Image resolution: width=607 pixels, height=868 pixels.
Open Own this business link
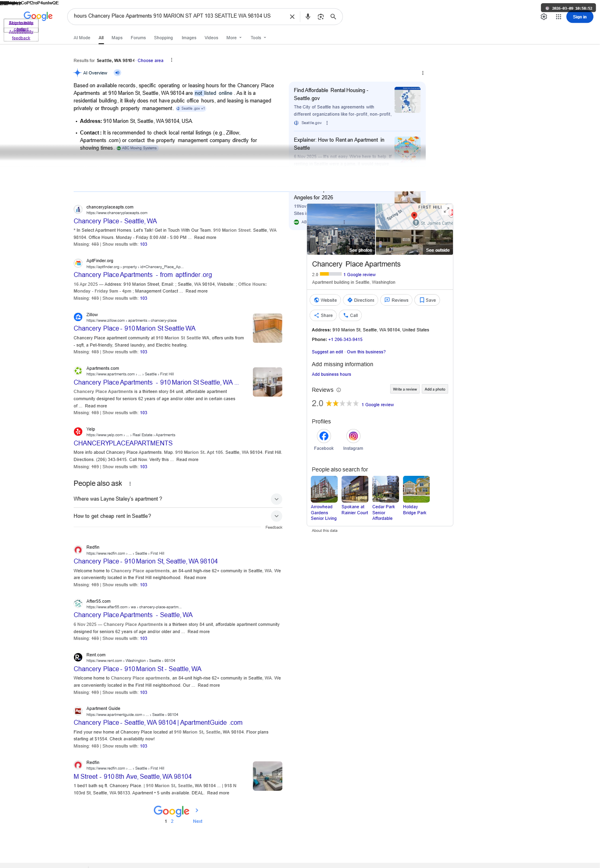point(366,352)
